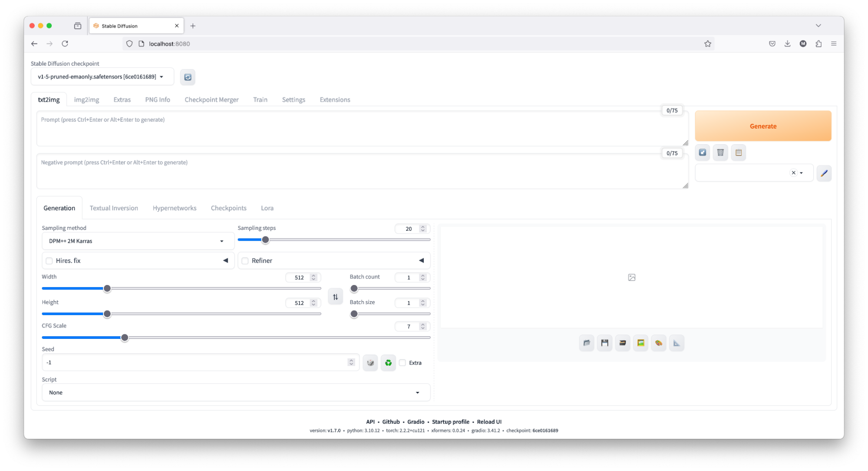Click the read generation parameters arrow icon
868x471 pixels.
click(703, 153)
